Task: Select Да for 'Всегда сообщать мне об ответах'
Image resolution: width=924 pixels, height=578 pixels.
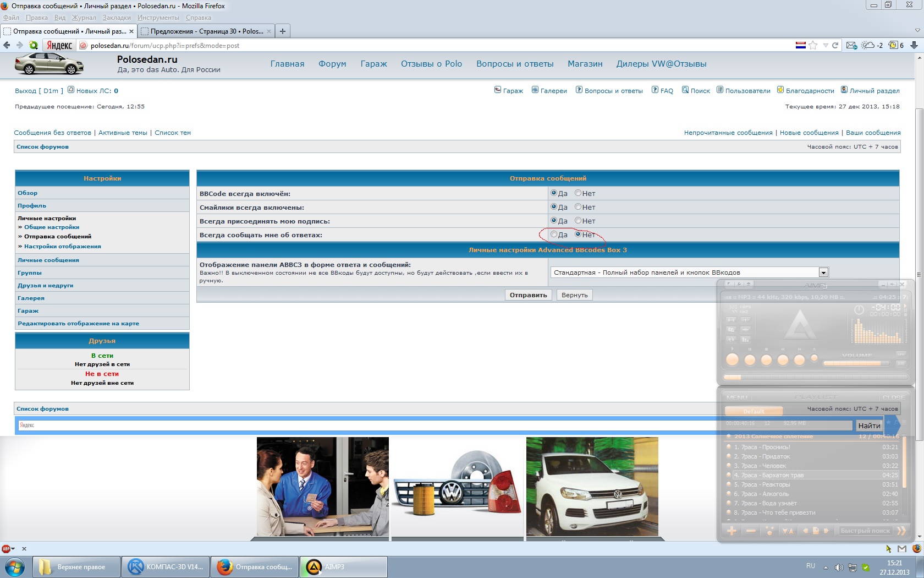Action: click(554, 235)
